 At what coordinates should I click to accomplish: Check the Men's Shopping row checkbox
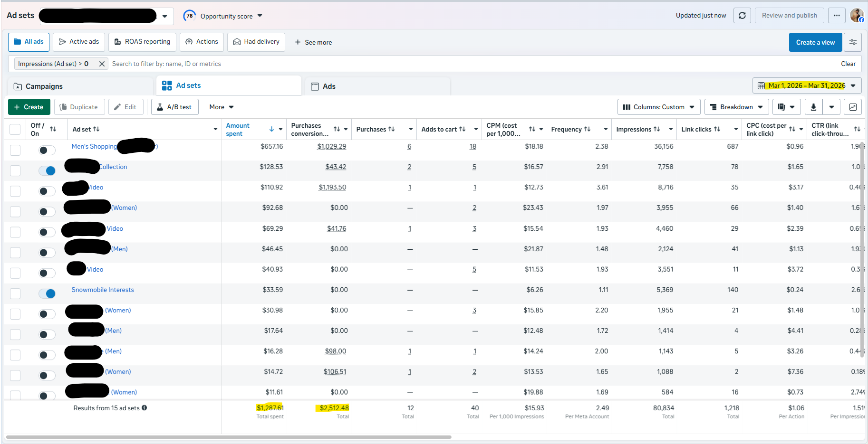tap(15, 150)
